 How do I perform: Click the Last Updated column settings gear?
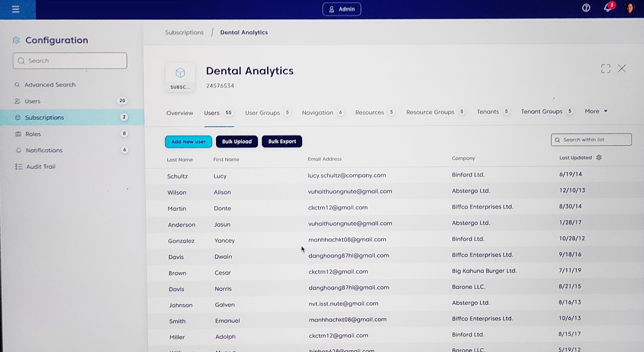599,157
